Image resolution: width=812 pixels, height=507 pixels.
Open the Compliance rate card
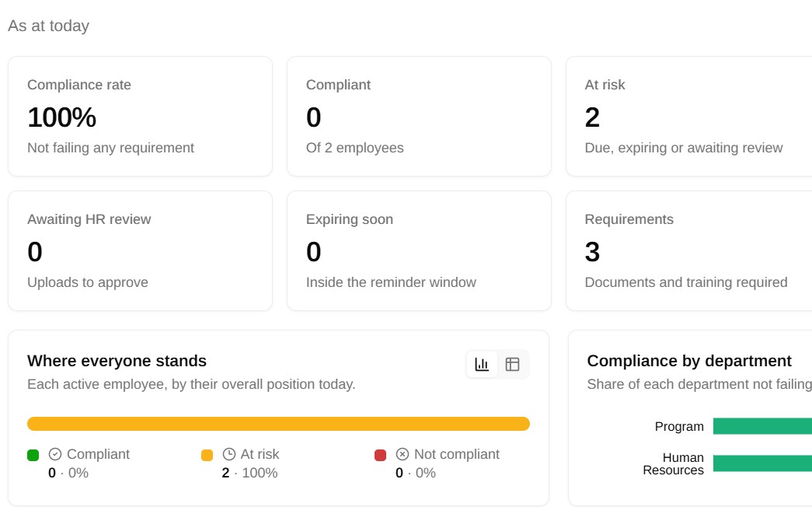pyautogui.click(x=140, y=116)
